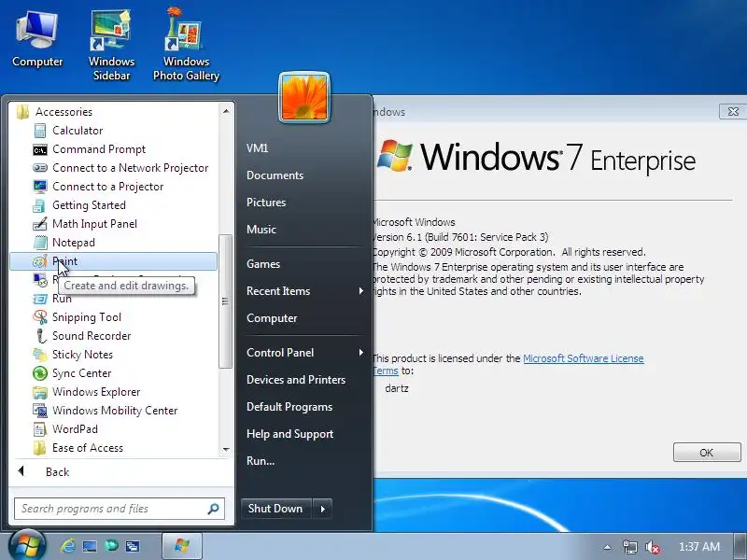Click the Start orb button

click(27, 545)
